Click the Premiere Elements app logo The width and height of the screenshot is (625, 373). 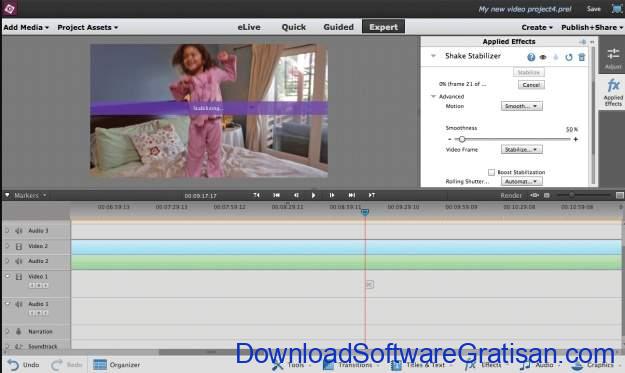(x=9, y=9)
